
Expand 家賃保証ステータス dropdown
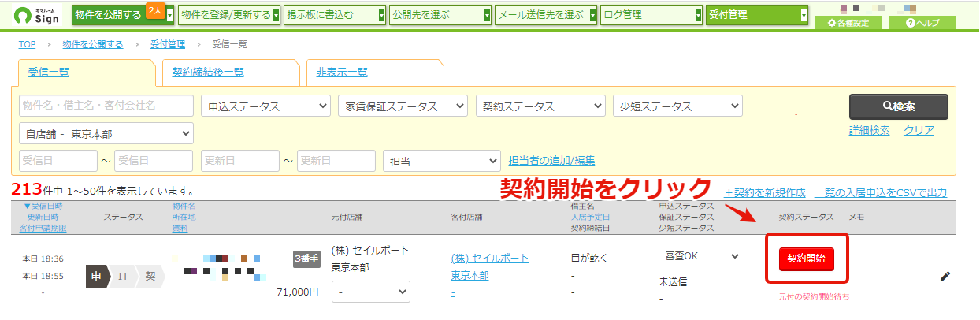(403, 106)
